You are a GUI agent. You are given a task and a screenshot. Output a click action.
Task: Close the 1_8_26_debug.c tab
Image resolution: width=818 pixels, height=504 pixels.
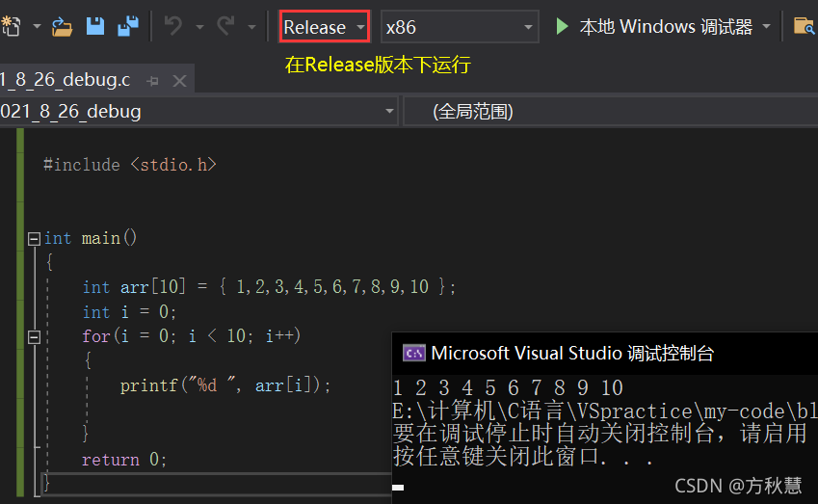point(179,81)
